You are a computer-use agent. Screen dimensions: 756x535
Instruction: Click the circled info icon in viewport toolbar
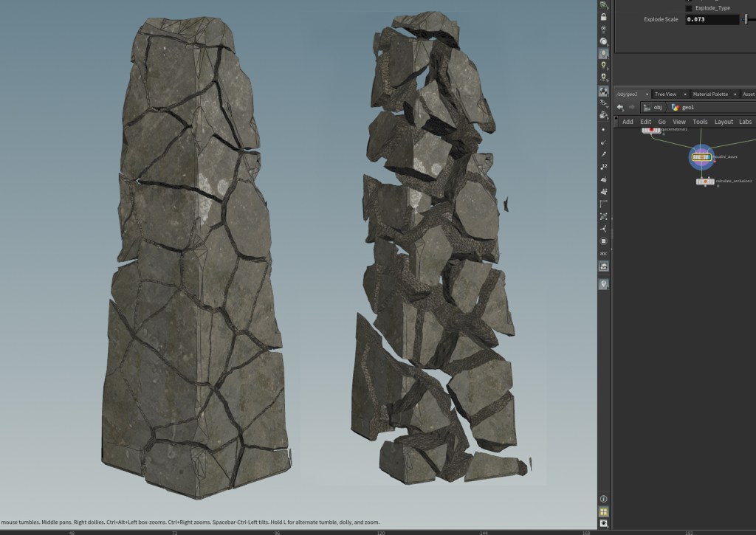coord(604,499)
